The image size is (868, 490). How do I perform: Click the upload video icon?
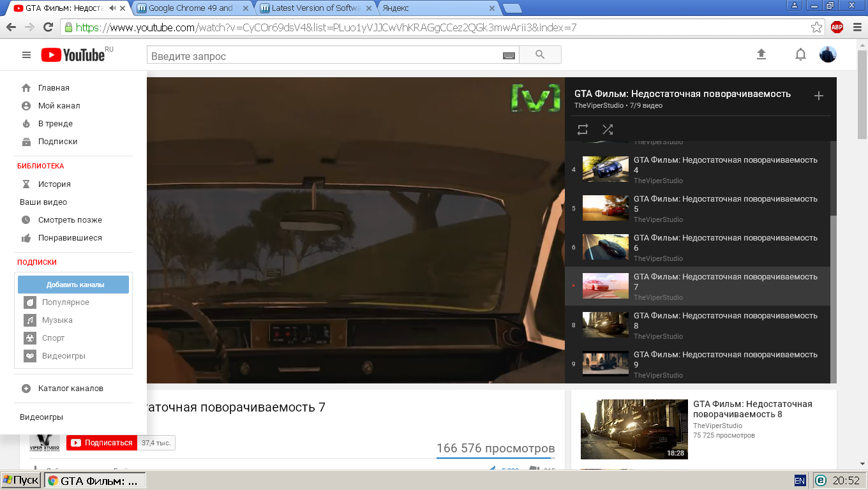761,55
